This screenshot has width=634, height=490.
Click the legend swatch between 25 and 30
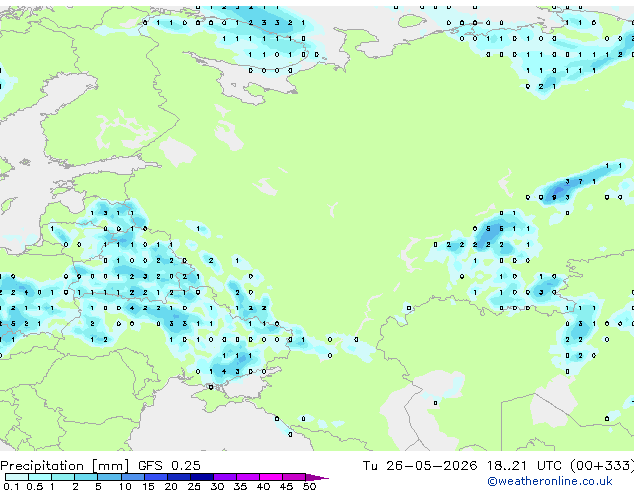(202, 477)
